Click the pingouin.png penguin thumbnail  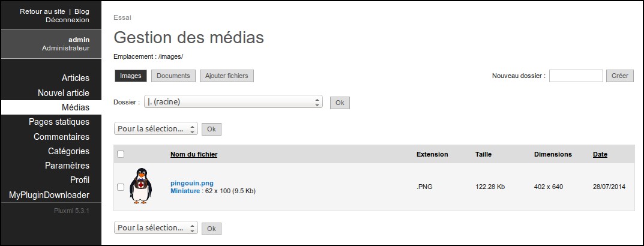coord(141,186)
